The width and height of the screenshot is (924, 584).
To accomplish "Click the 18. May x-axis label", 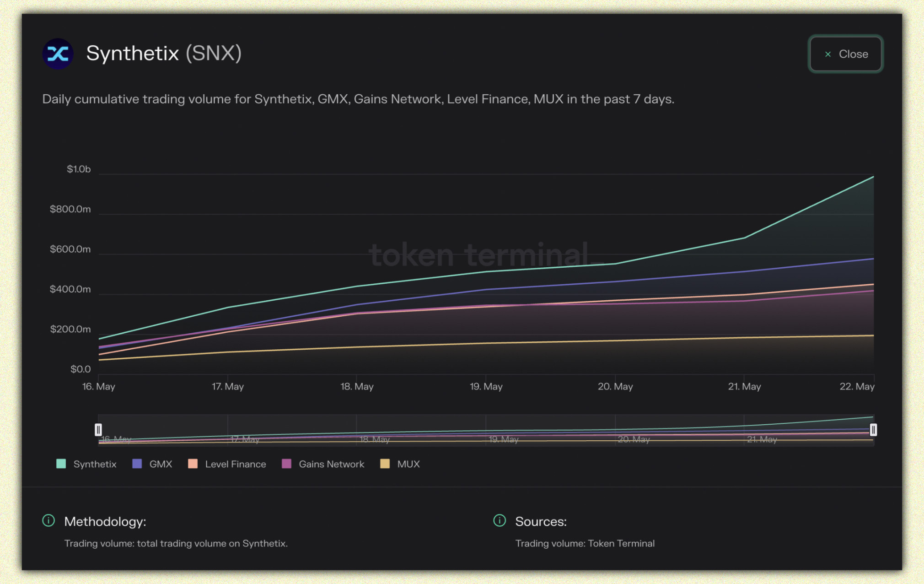I will pos(357,387).
